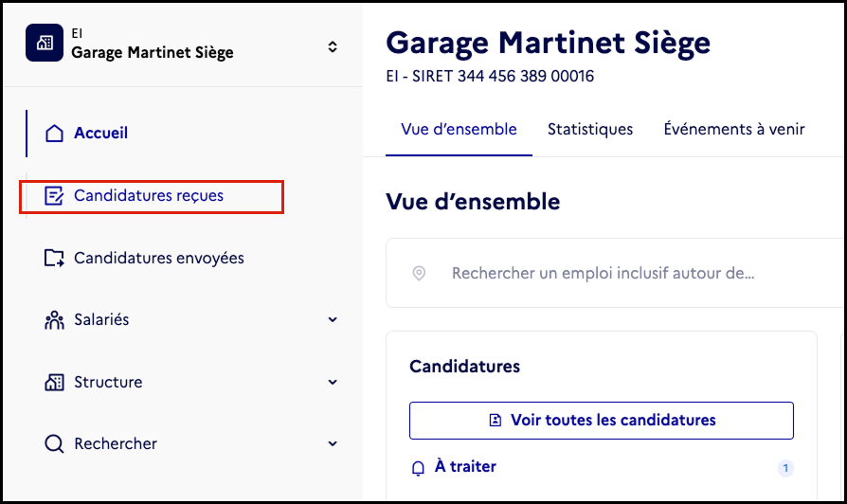847x504 pixels.
Task: Click the bell icon beside À traiter
Action: (x=418, y=468)
